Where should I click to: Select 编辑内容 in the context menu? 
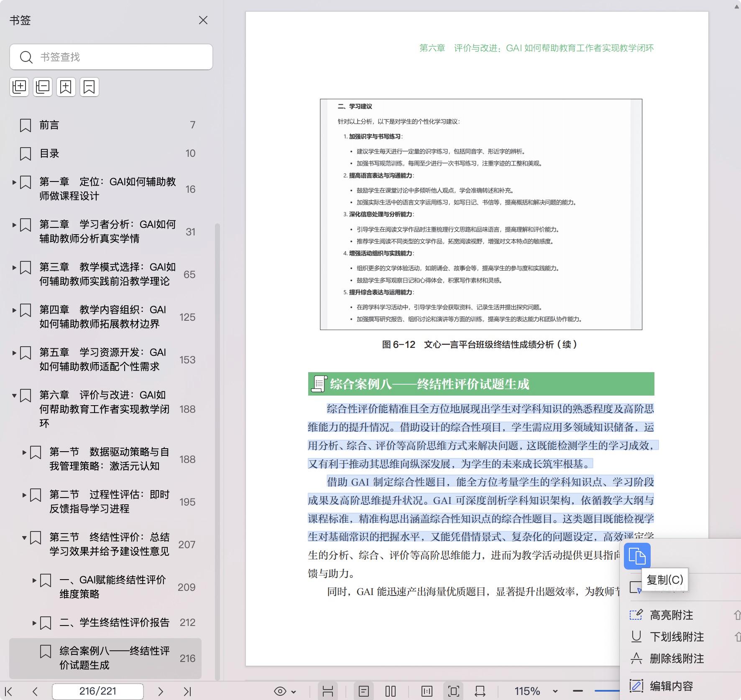[671, 686]
